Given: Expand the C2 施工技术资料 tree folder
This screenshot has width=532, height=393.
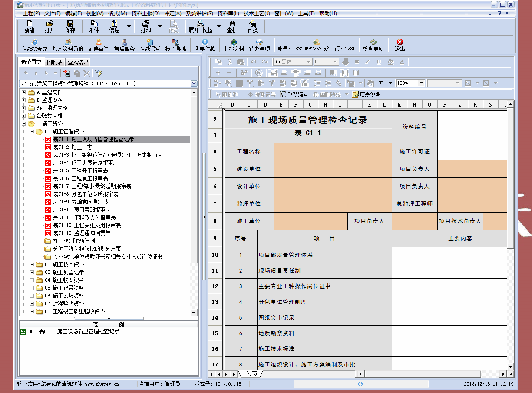Looking at the screenshot, I should click(x=32, y=264).
